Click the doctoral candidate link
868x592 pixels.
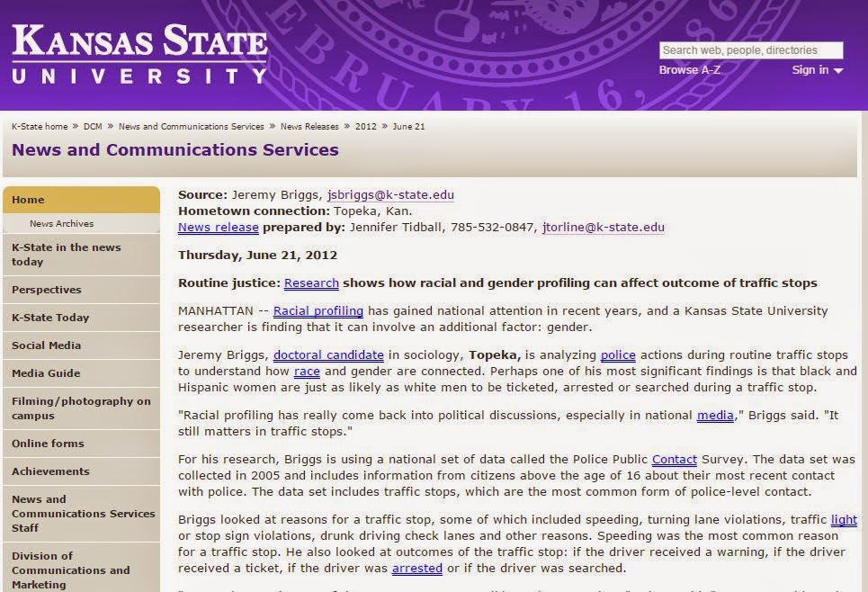328,355
